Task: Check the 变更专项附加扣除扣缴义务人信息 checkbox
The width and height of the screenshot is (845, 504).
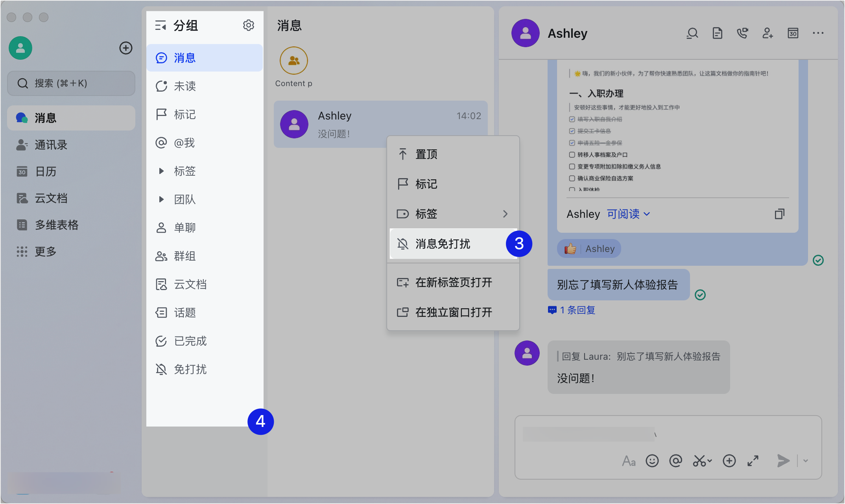Action: pyautogui.click(x=572, y=167)
